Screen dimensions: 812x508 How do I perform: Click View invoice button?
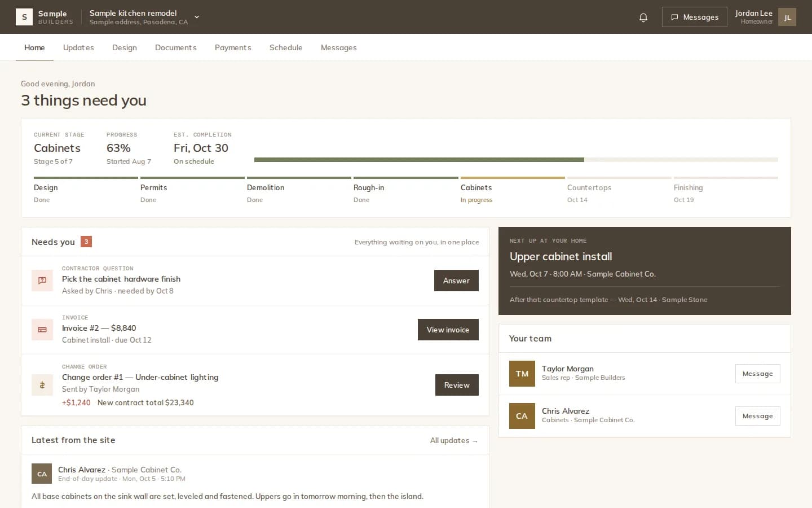click(448, 330)
